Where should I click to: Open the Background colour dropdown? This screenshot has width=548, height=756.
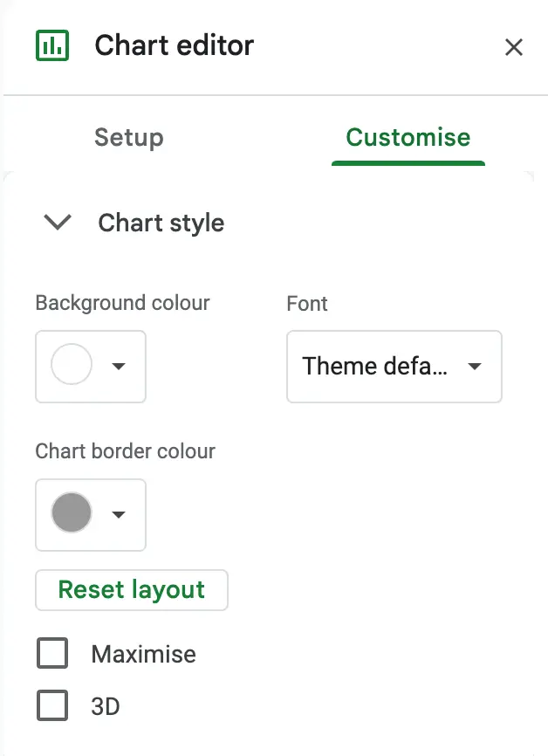click(119, 367)
